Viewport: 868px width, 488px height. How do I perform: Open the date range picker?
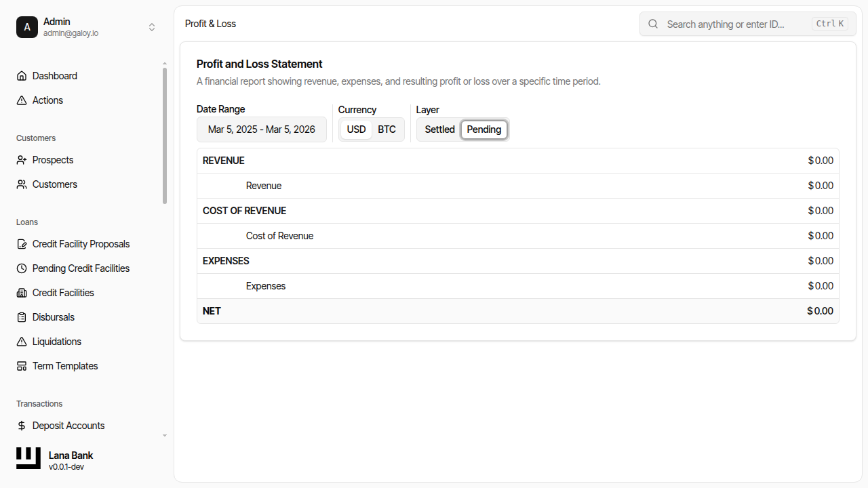pyautogui.click(x=262, y=129)
